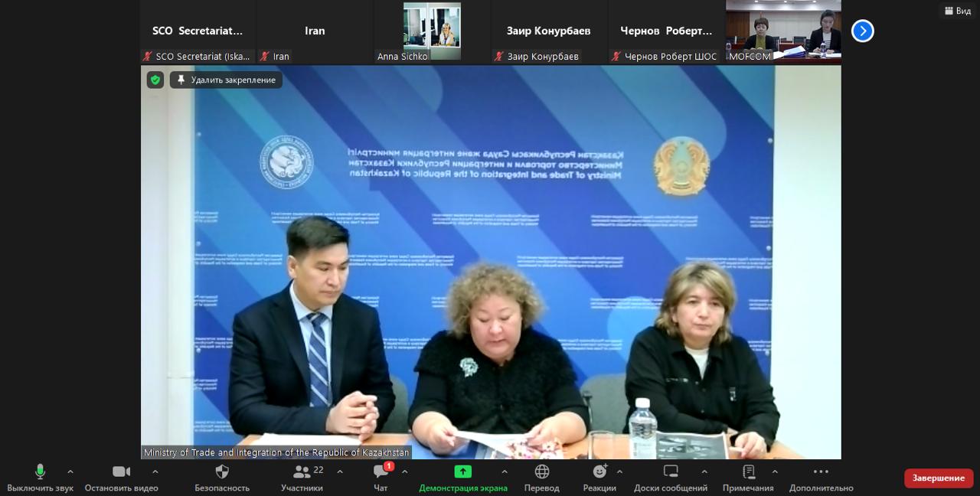This screenshot has width=980, height=496.
Task: Open the Чат panel
Action: coord(381,478)
